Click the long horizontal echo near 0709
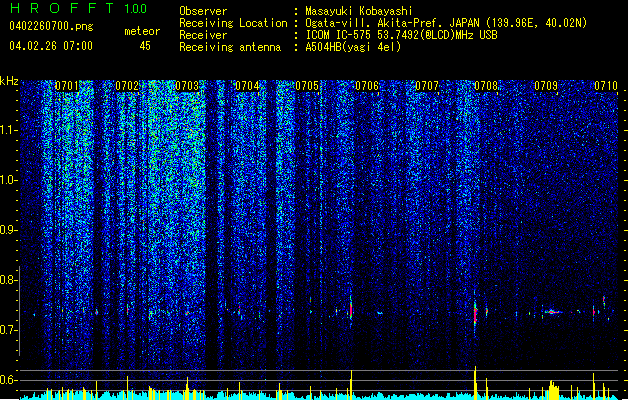629x400 pixels. click(x=553, y=312)
